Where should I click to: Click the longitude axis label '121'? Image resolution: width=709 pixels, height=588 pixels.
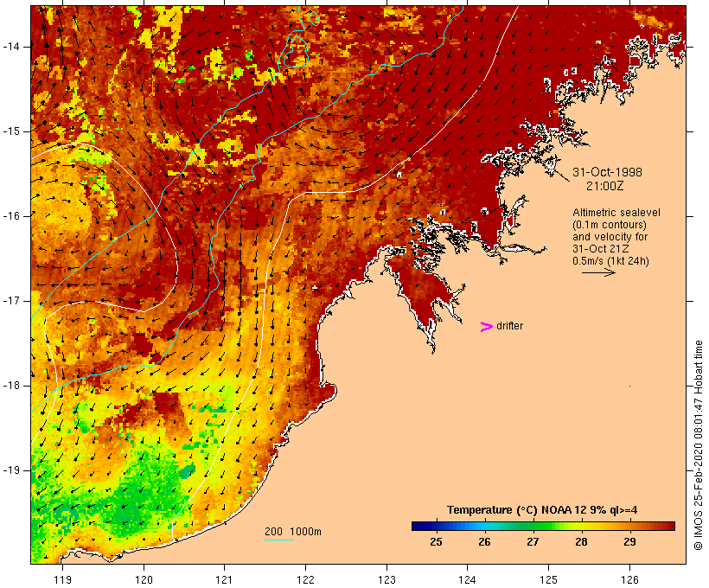coord(224,579)
